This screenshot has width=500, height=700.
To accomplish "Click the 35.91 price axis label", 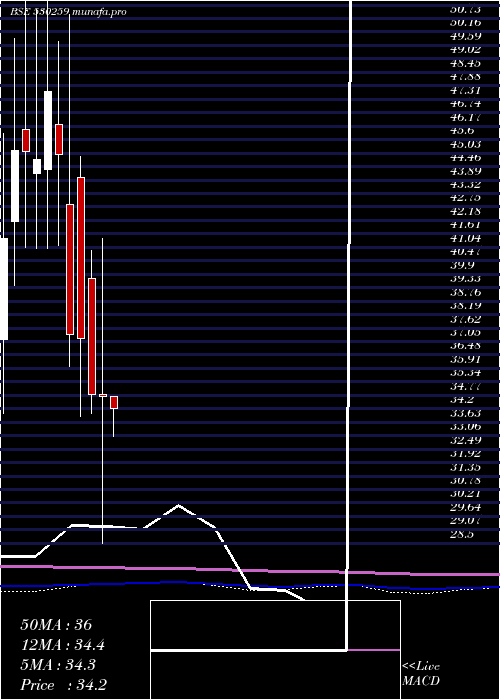I will click(465, 359).
